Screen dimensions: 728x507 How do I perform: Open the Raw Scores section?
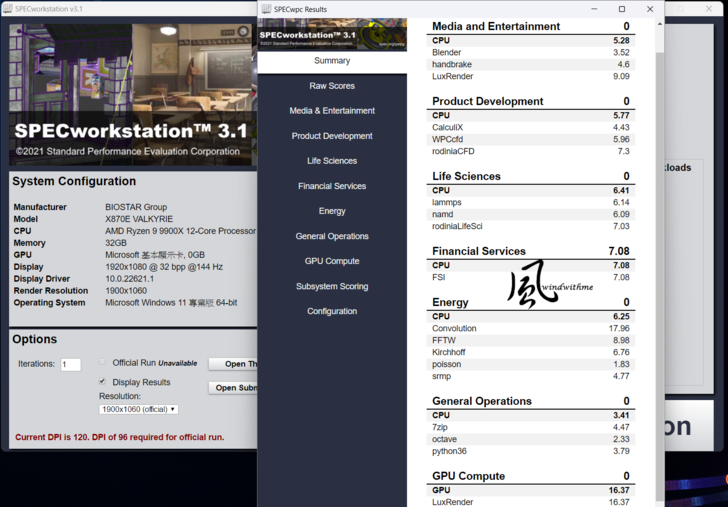pos(332,86)
